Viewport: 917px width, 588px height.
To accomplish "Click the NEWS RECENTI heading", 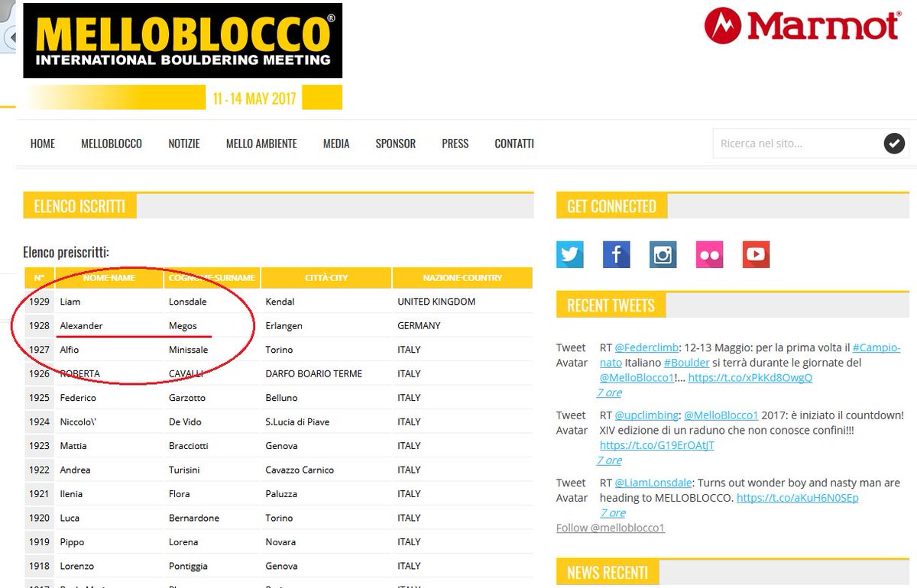I will click(x=608, y=573).
